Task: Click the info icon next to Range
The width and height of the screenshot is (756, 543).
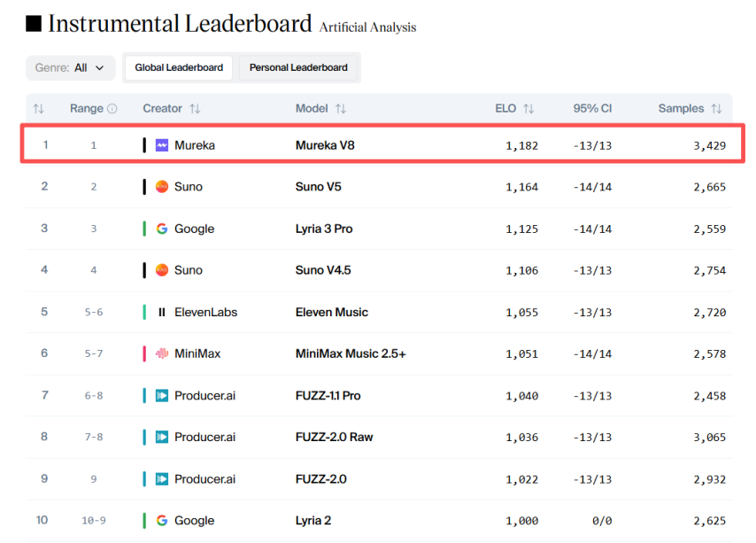Action: click(112, 109)
